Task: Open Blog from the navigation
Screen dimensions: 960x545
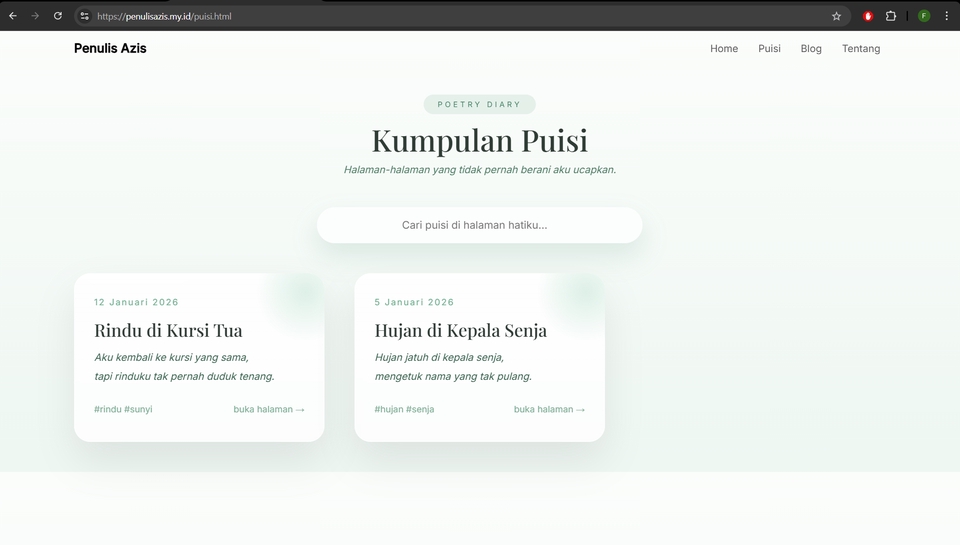Action: 811,48
